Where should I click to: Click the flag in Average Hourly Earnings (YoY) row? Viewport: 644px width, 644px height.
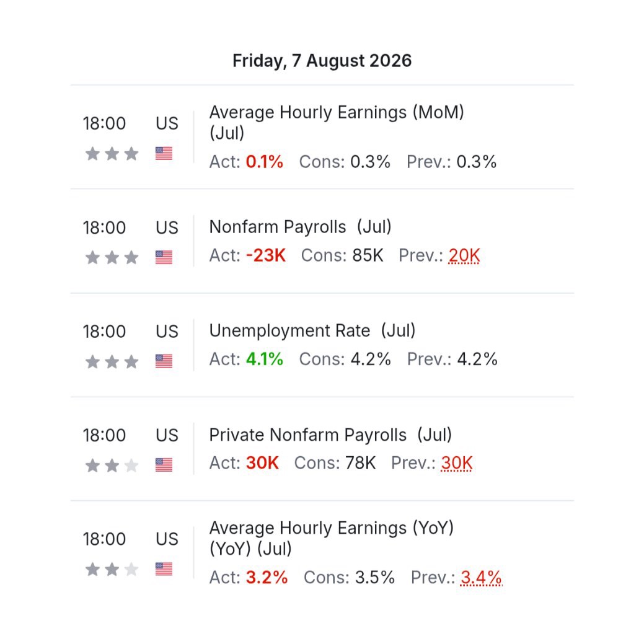tap(164, 569)
